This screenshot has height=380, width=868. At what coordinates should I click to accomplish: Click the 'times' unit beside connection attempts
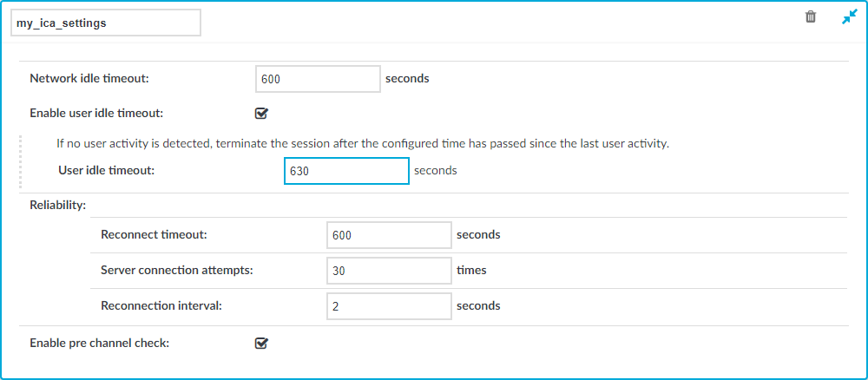(x=471, y=271)
